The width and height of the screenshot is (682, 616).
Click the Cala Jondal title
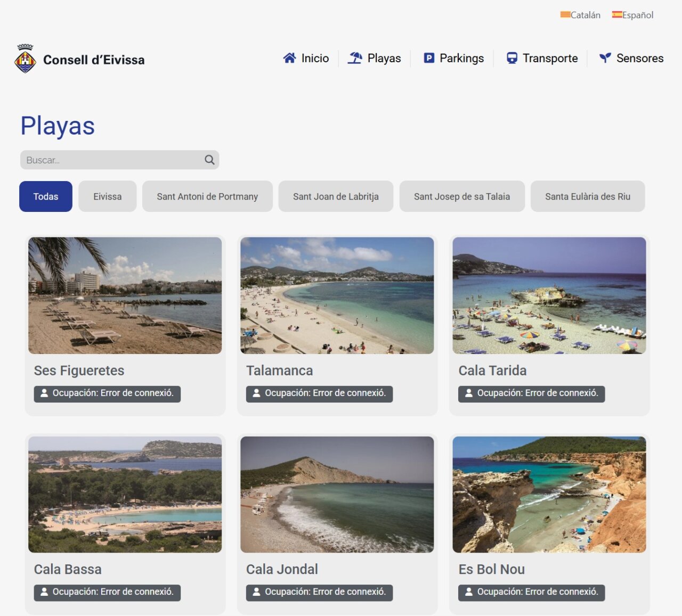282,569
